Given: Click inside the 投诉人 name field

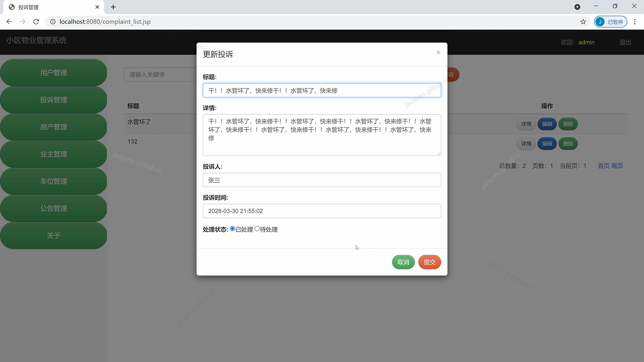Looking at the screenshot, I should click(322, 180).
